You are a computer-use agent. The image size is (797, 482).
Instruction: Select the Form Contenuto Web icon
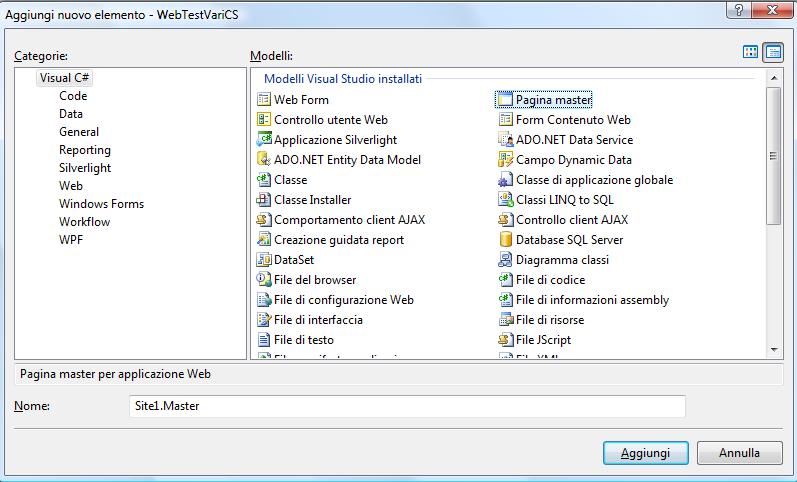click(505, 119)
